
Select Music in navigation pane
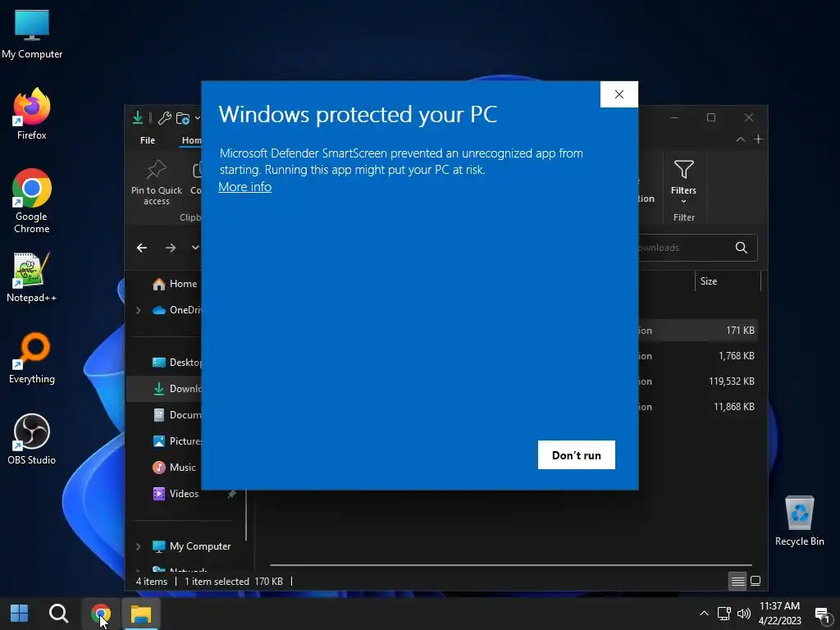(174, 468)
